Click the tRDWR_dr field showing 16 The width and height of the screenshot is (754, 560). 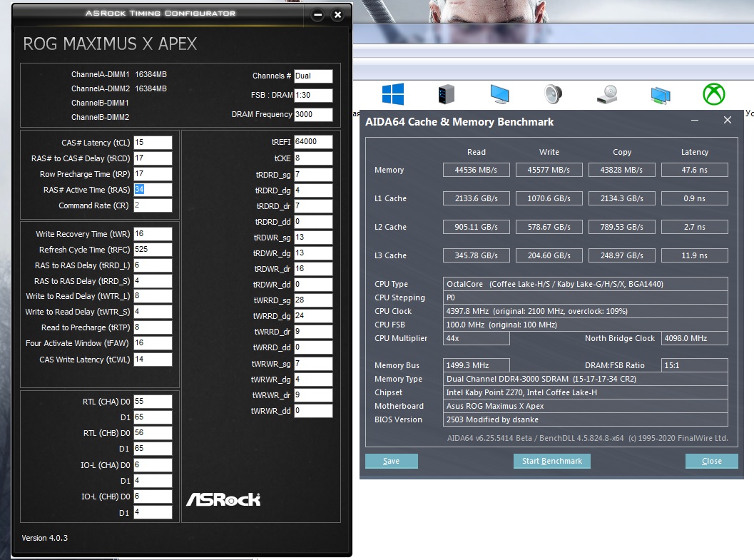click(313, 269)
